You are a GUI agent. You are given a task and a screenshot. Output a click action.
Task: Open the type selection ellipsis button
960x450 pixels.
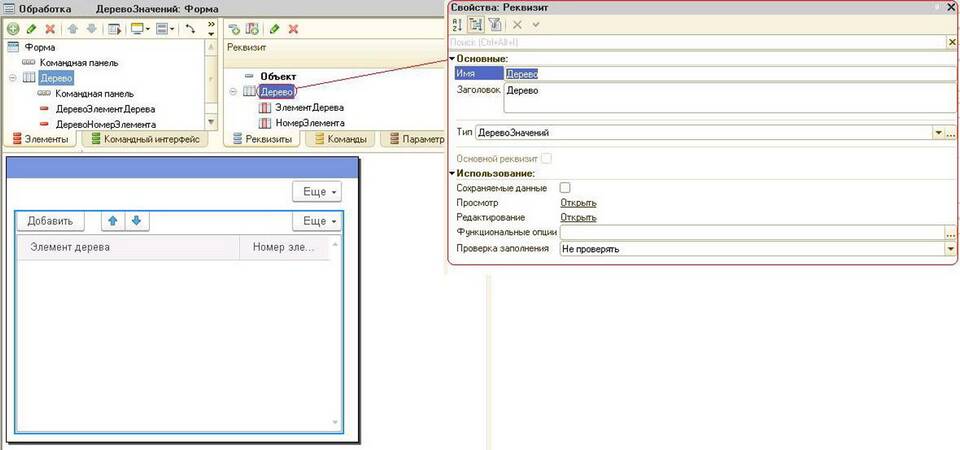(x=951, y=133)
